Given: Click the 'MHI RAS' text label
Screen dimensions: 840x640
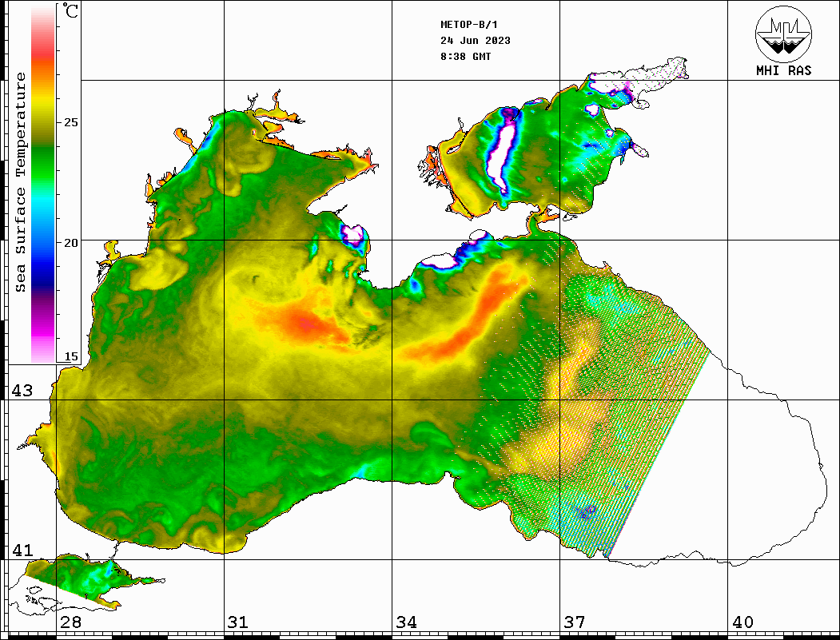Looking at the screenshot, I should 783,70.
